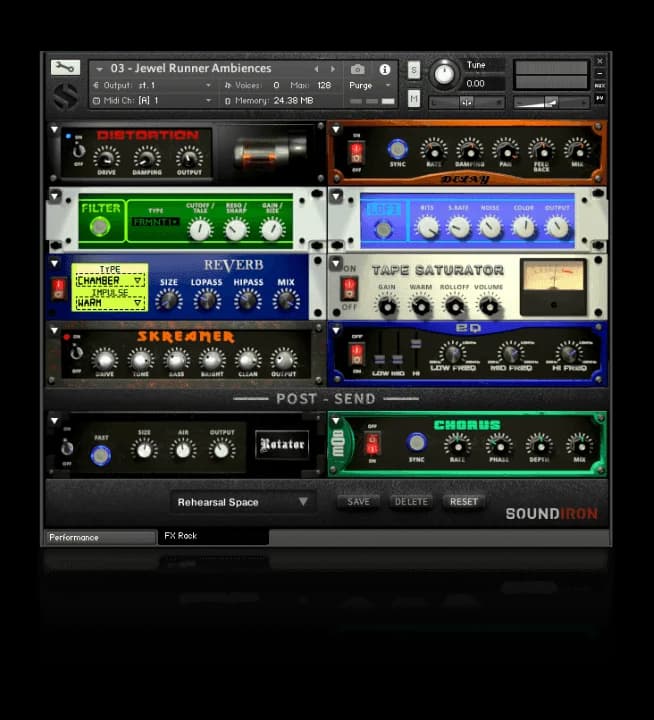Click the info icon in header
This screenshot has height=720, width=654.
pyautogui.click(x=385, y=69)
